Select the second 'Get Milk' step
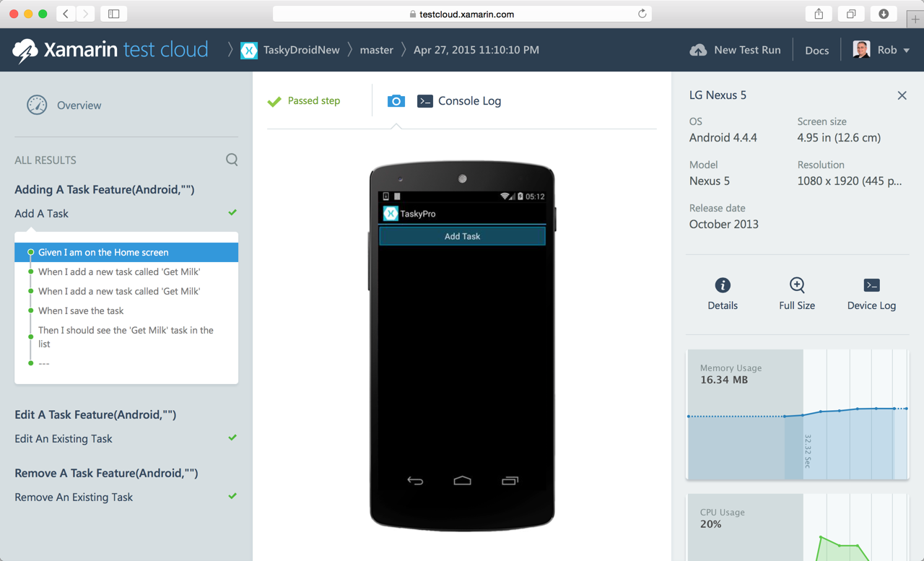The image size is (924, 561). (119, 291)
